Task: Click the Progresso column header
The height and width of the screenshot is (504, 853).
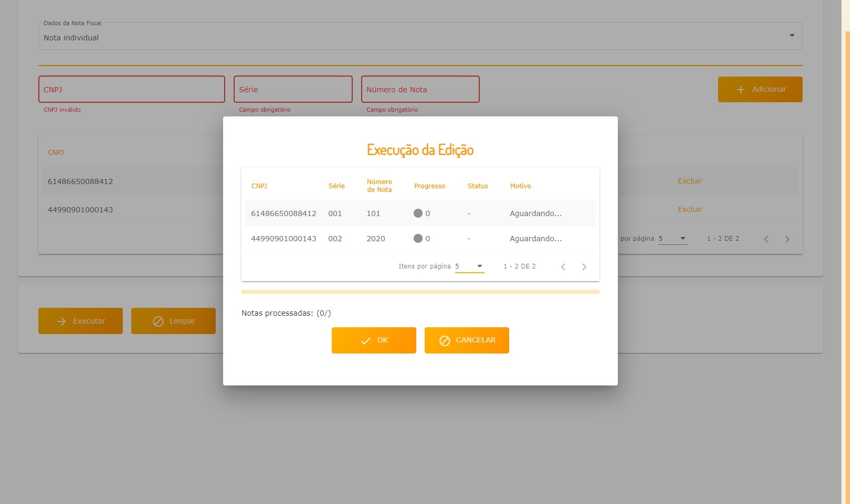Action: [429, 186]
